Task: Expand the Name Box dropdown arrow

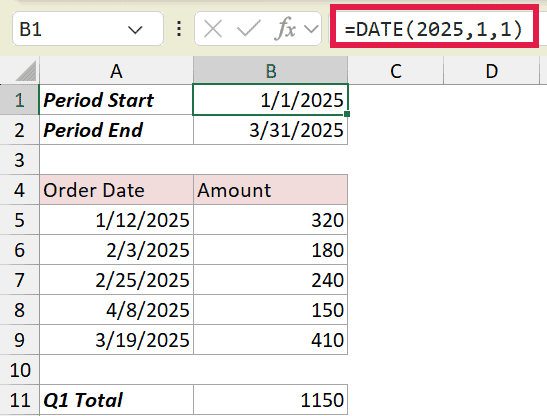Action: [135, 30]
